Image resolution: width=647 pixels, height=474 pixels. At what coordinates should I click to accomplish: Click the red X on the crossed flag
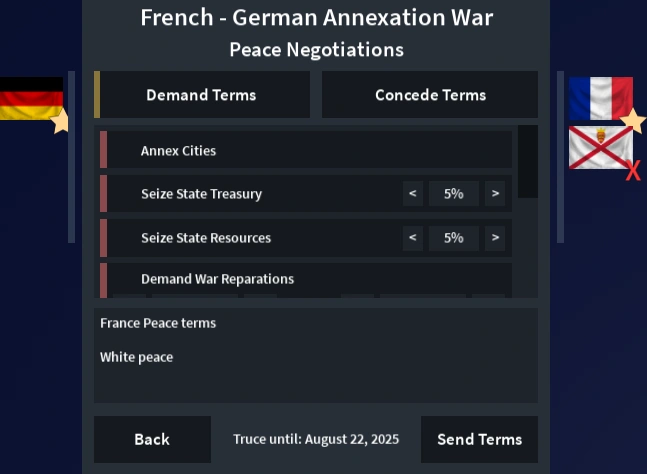click(633, 172)
